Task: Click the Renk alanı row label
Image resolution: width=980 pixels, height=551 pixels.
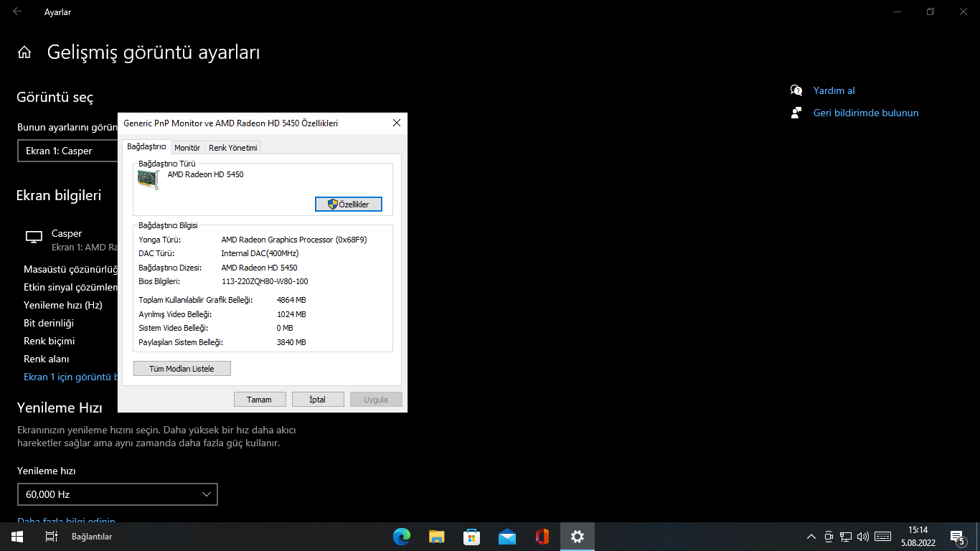Action: click(x=47, y=359)
